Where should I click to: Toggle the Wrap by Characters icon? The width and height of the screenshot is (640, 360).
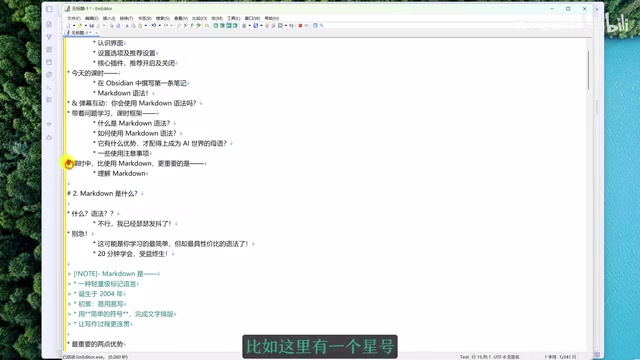click(x=222, y=25)
